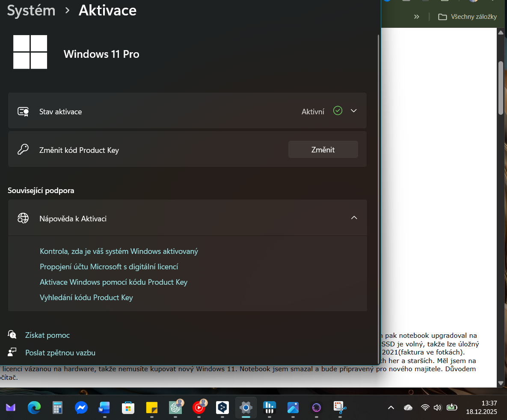This screenshot has width=507, height=420.
Task: Click Aktivace Windows pomocí kódu Product Key
Action: pyautogui.click(x=113, y=282)
